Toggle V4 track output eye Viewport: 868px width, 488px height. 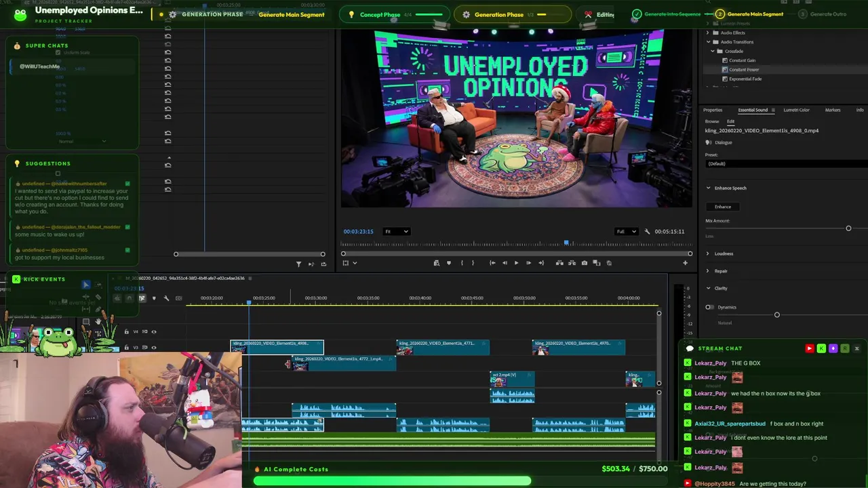click(x=154, y=331)
